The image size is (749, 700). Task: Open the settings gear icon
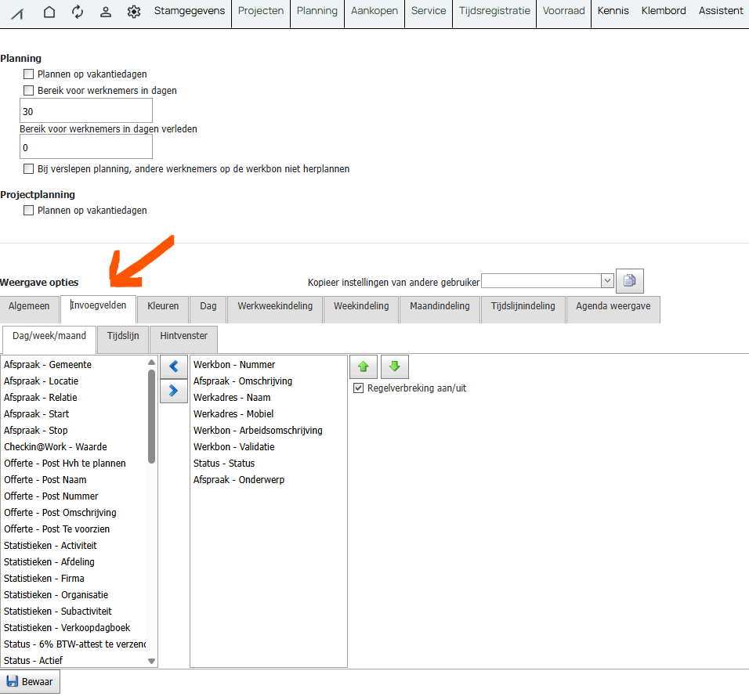(134, 12)
